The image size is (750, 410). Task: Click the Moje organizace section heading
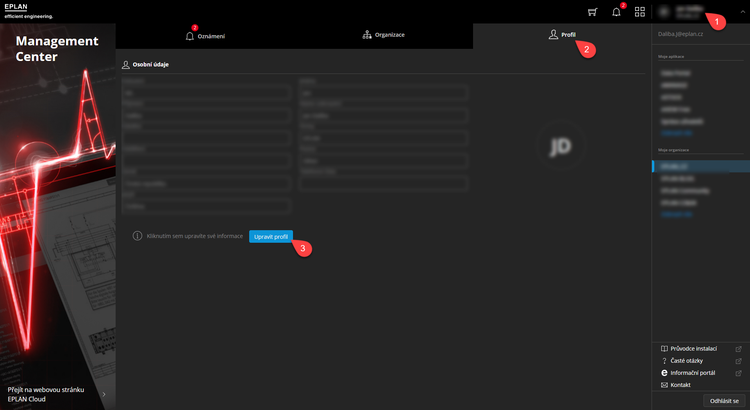click(x=673, y=150)
